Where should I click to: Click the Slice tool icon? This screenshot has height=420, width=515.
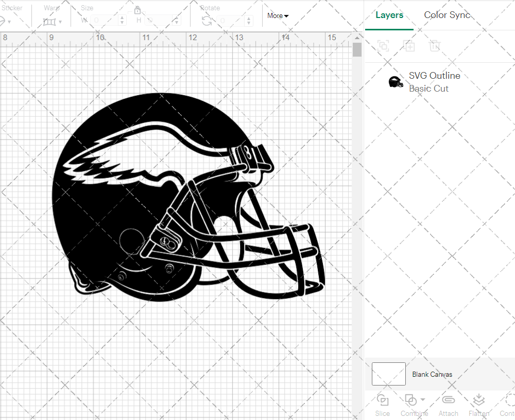click(x=383, y=400)
